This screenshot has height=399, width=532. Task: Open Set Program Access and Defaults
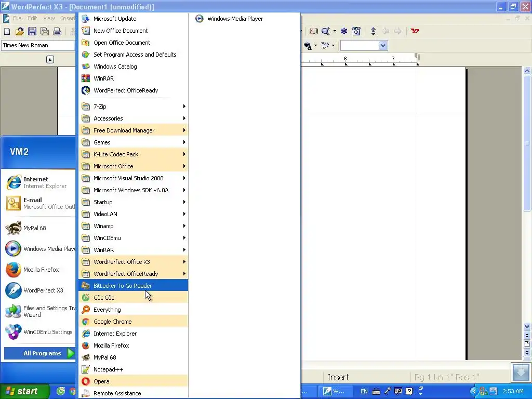[x=133, y=54]
